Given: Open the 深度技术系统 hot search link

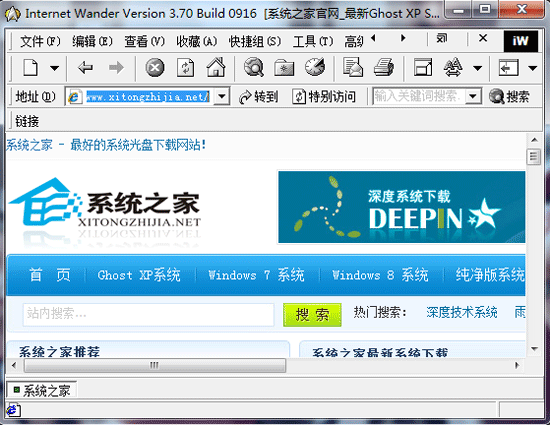Looking at the screenshot, I should click(x=462, y=312).
